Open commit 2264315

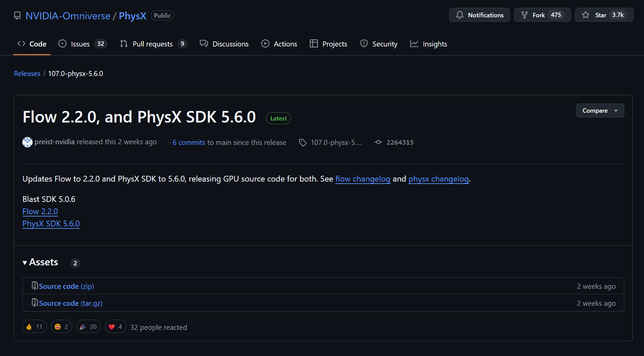pyautogui.click(x=400, y=142)
